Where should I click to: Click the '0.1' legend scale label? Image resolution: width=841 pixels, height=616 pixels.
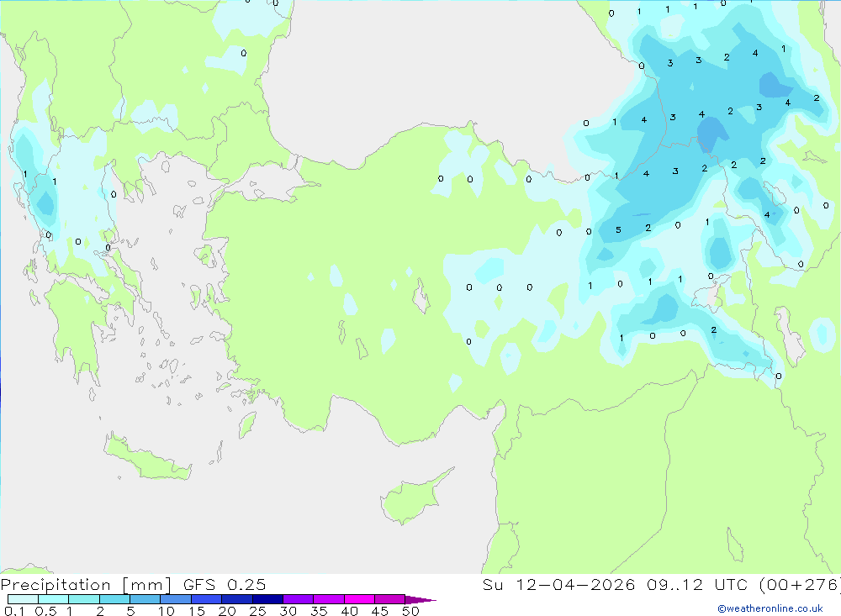[x=14, y=611]
